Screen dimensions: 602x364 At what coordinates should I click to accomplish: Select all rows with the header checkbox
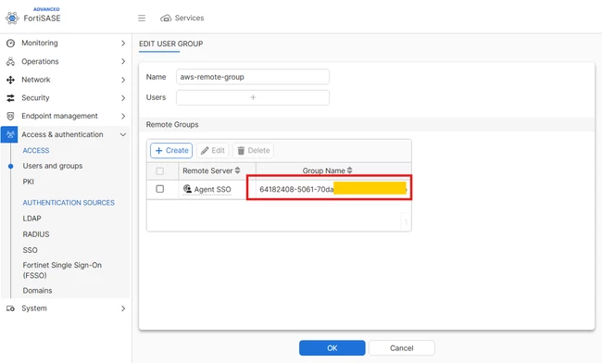point(160,170)
